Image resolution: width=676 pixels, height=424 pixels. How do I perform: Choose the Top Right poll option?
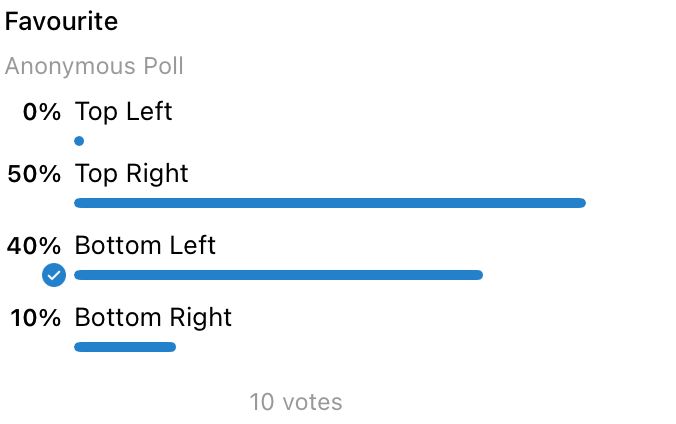[131, 174]
